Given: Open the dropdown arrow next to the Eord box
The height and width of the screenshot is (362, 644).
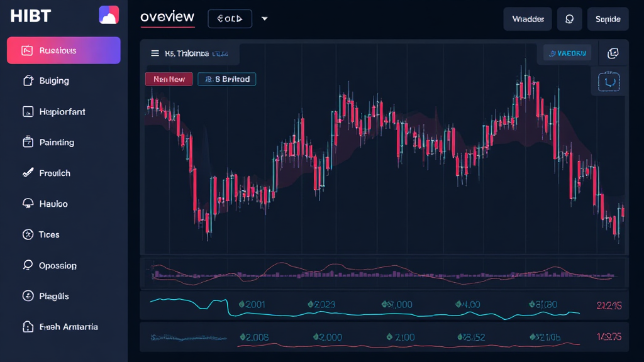Looking at the screenshot, I should point(265,19).
